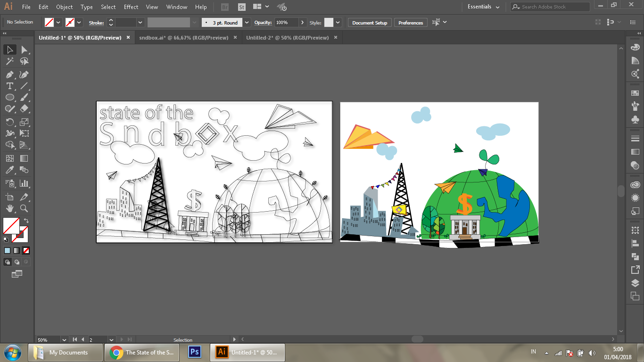Open the Style dropdown
644x362 pixels.
coord(338,22)
